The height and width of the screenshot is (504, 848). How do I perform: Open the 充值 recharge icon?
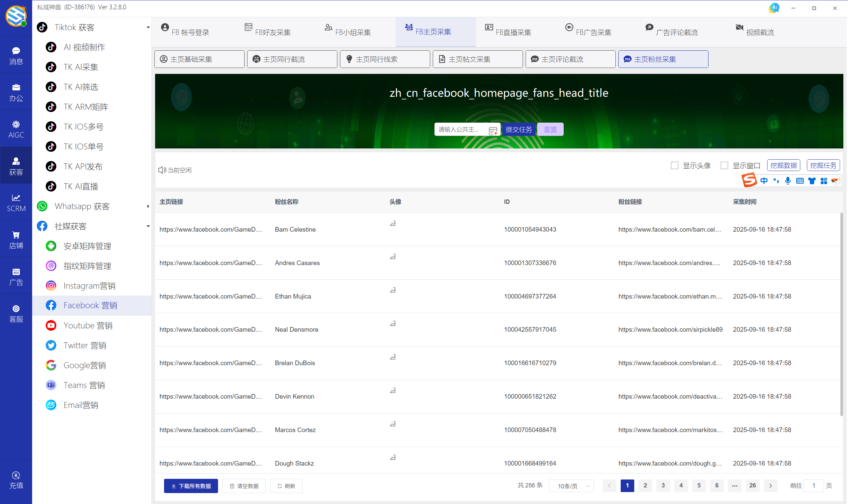[16, 479]
